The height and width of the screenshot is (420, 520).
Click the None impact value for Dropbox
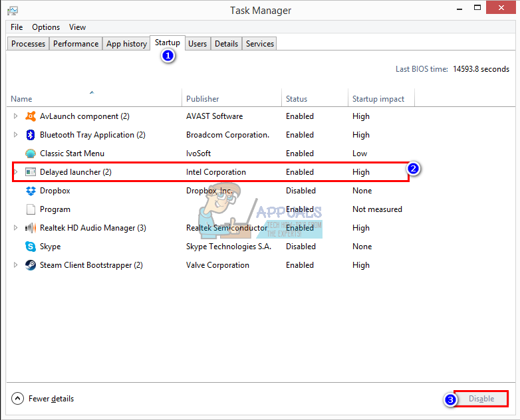click(362, 191)
